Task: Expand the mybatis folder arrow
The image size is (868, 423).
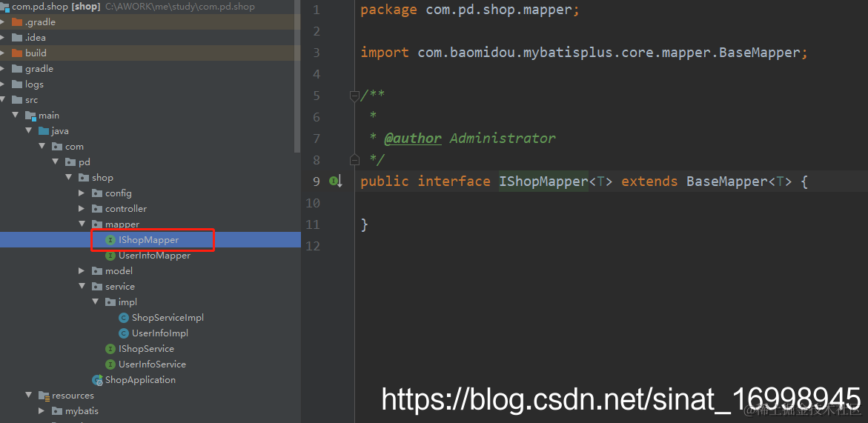Action: [42, 411]
